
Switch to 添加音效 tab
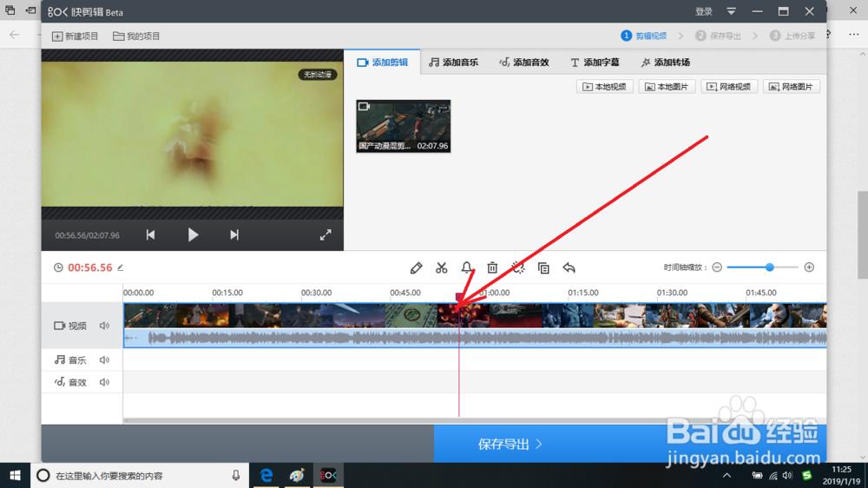[x=523, y=62]
